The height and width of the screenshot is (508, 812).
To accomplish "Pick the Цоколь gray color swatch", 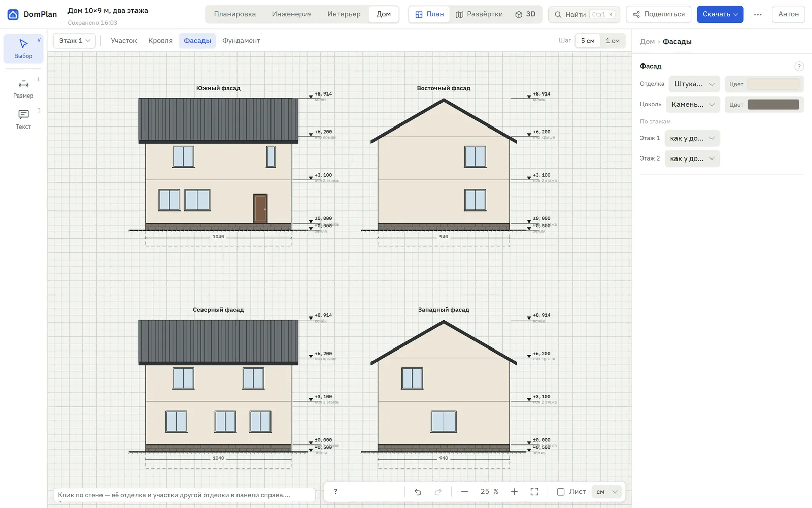I will 773,104.
